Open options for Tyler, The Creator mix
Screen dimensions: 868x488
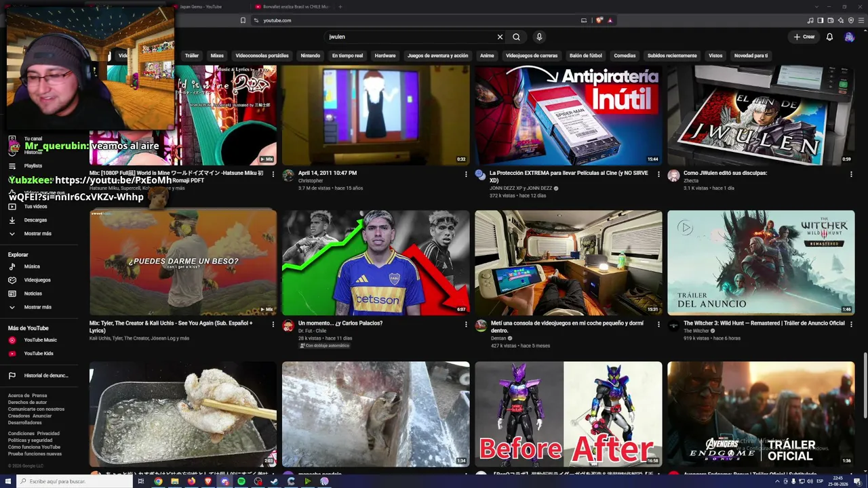[x=273, y=325]
